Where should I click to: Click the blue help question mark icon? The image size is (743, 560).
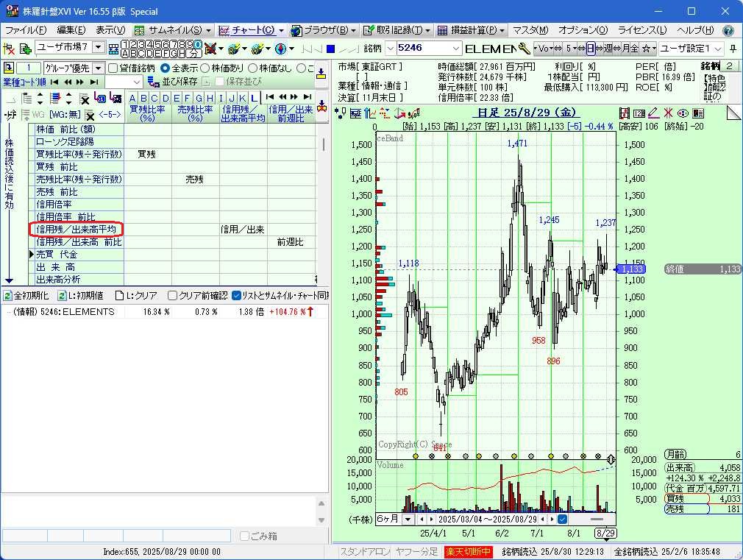(x=728, y=30)
